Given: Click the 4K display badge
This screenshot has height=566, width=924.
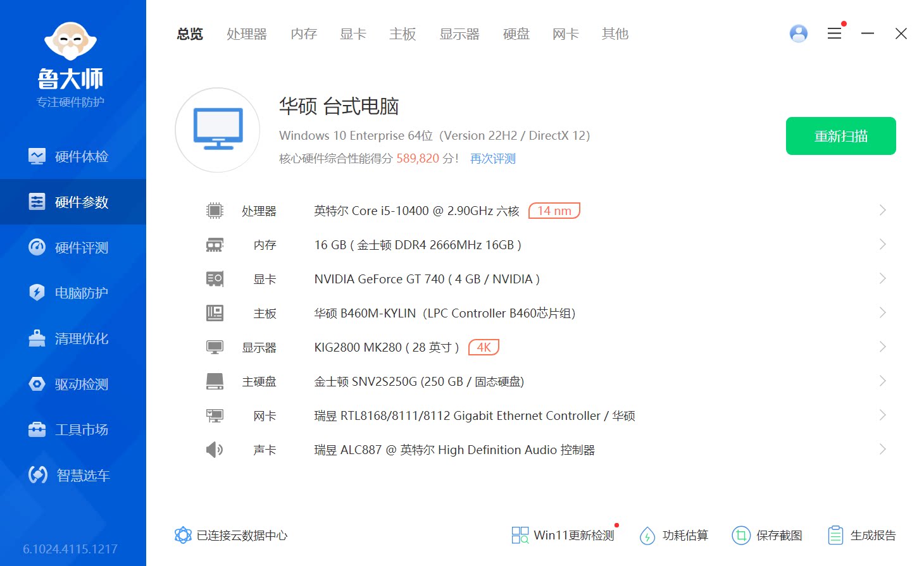Looking at the screenshot, I should pos(484,347).
